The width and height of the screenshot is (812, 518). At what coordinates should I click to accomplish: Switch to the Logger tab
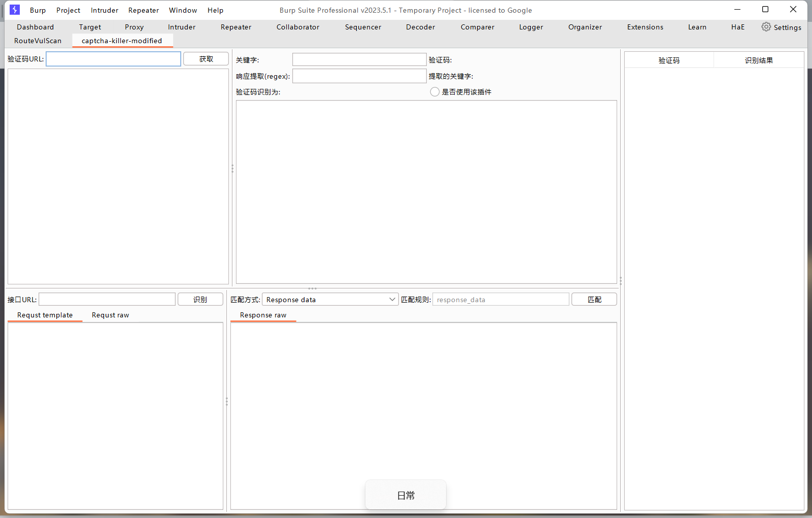click(531, 27)
